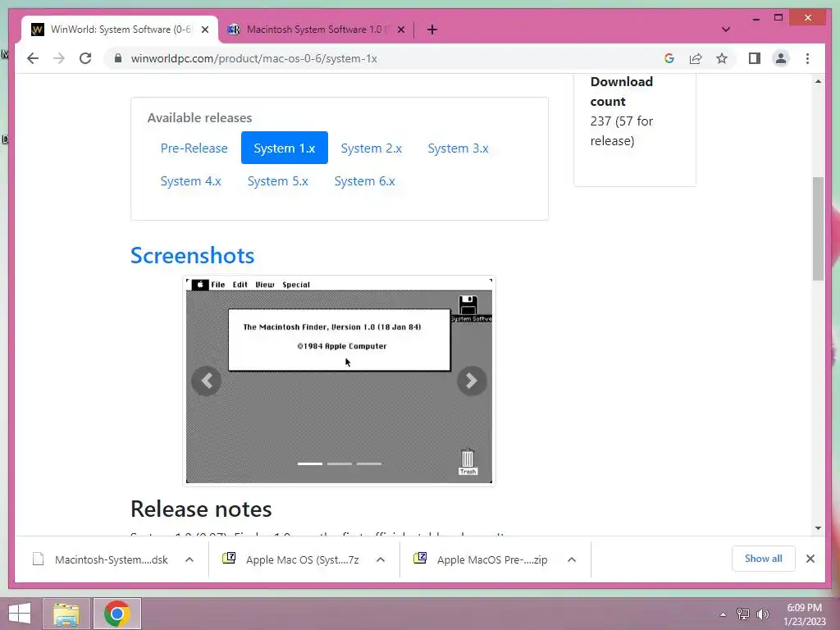Screen dimensions: 840x630
Task: Open the Chrome profile avatar
Action: (781, 58)
